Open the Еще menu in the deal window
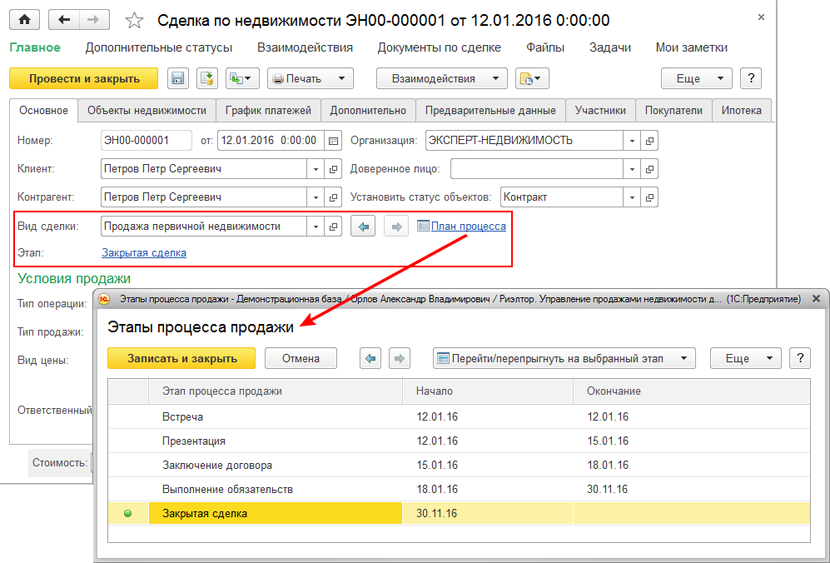830x563 pixels. (697, 78)
